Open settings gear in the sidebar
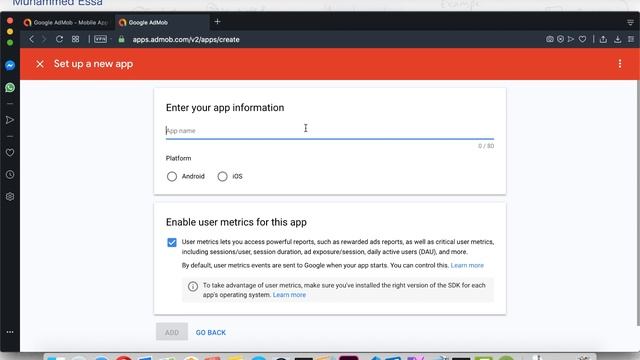640x360 pixels. point(10,197)
